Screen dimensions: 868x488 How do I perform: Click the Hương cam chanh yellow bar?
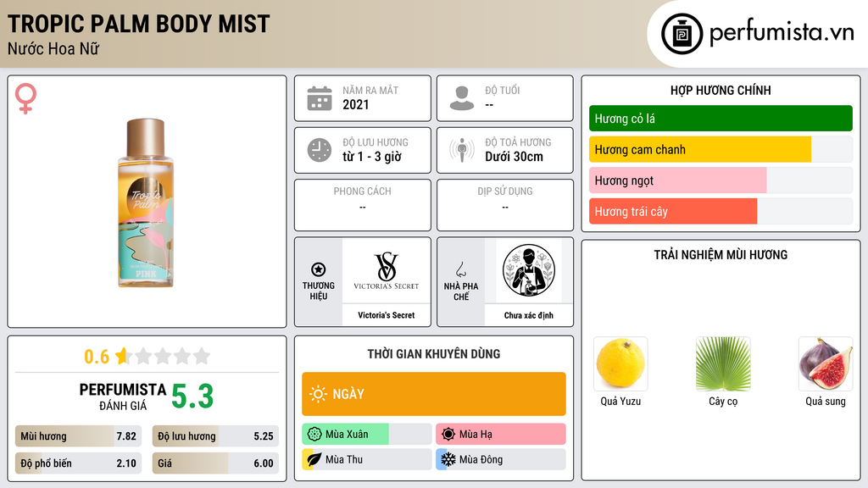721,149
